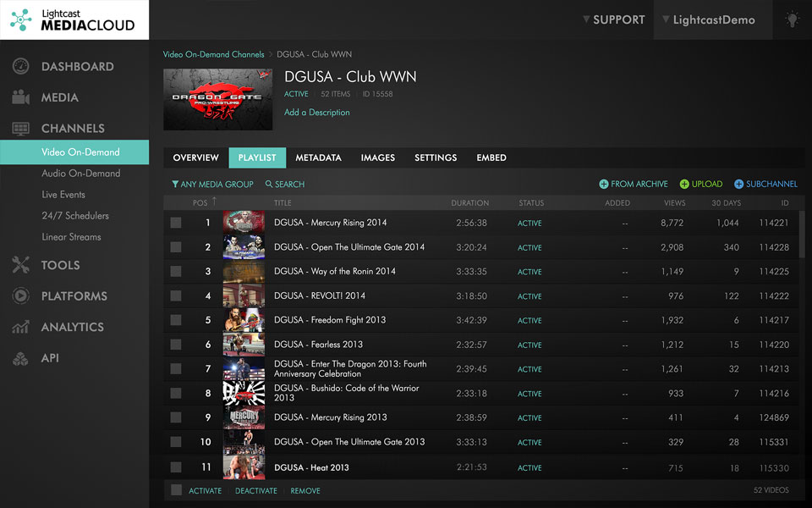
Task: Click the plus icon beside Subchannel
Action: [x=738, y=184]
